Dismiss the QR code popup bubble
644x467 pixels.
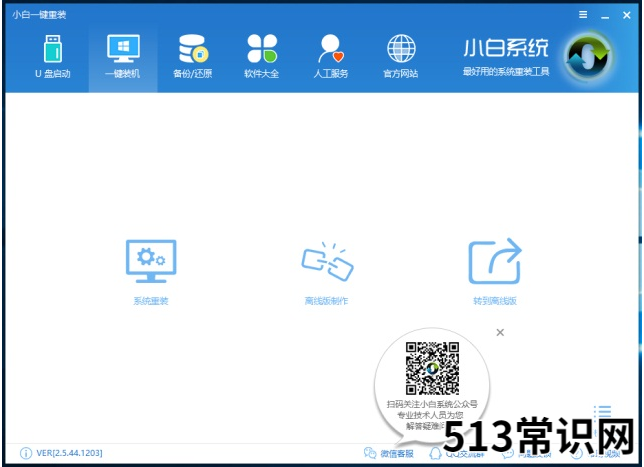(x=500, y=332)
